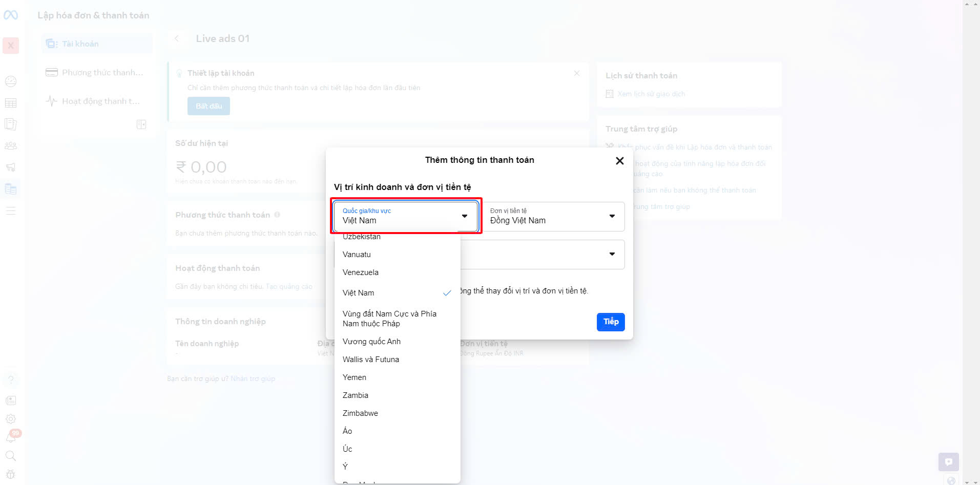Open the Hoạt động thanh t... tab
Screen dimensions: 980x485
pyautogui.click(x=97, y=101)
